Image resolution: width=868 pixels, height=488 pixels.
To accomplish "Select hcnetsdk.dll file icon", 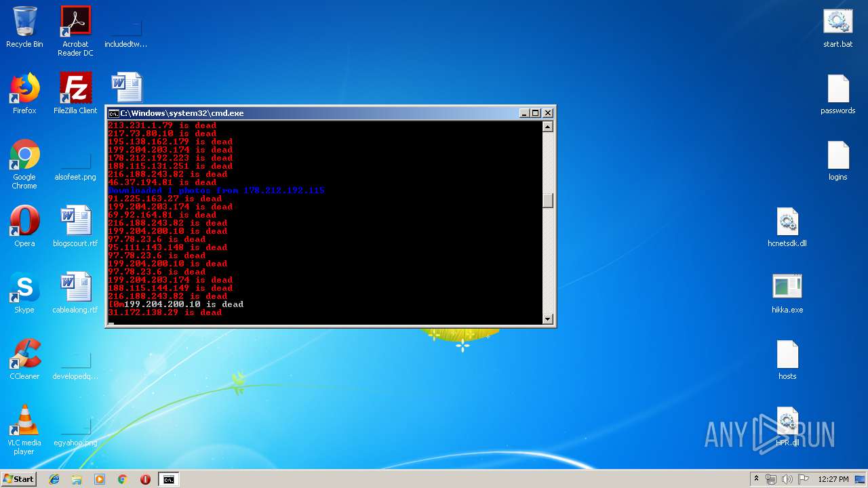I will click(787, 228).
